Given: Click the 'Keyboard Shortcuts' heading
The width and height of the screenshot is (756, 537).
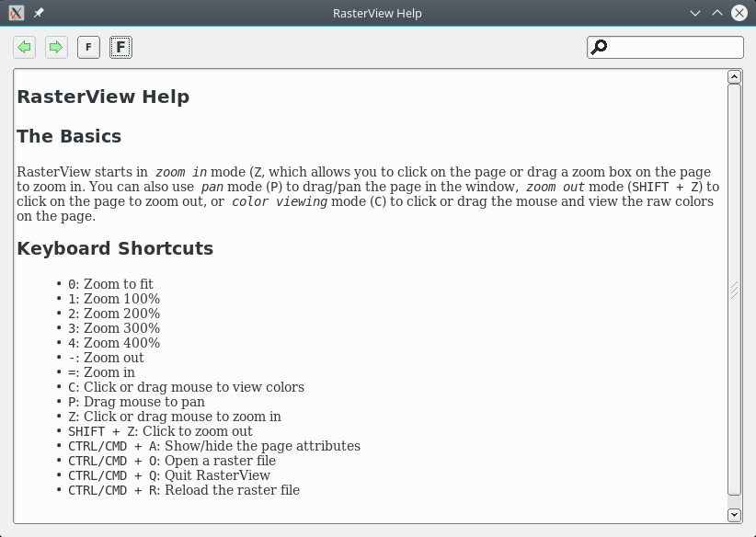Looking at the screenshot, I should (x=115, y=248).
